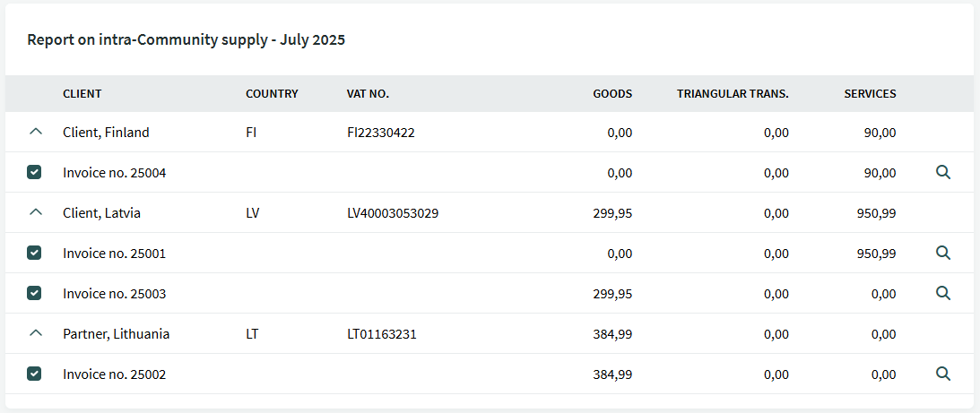Inspect Invoice no. 25002 via magnifier
This screenshot has width=980, height=413.
pyautogui.click(x=942, y=374)
